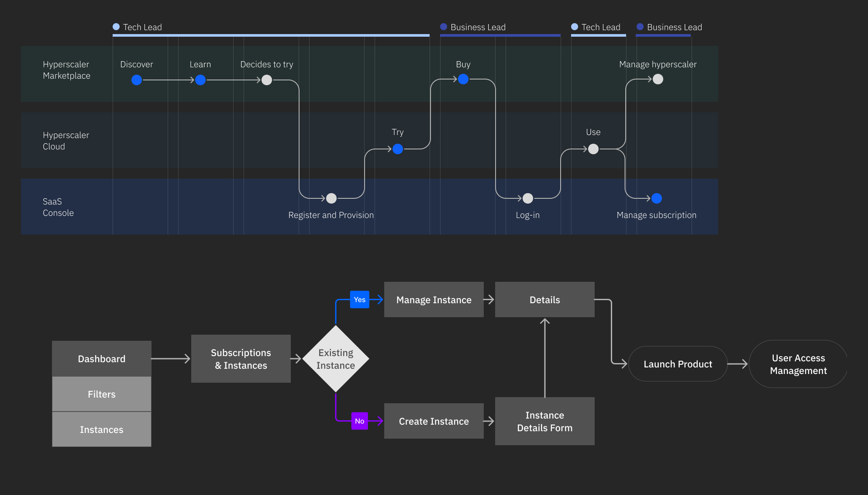Click arrow between Launch Product and User Access
Screen dimensions: 868x495
pyautogui.click(x=738, y=364)
